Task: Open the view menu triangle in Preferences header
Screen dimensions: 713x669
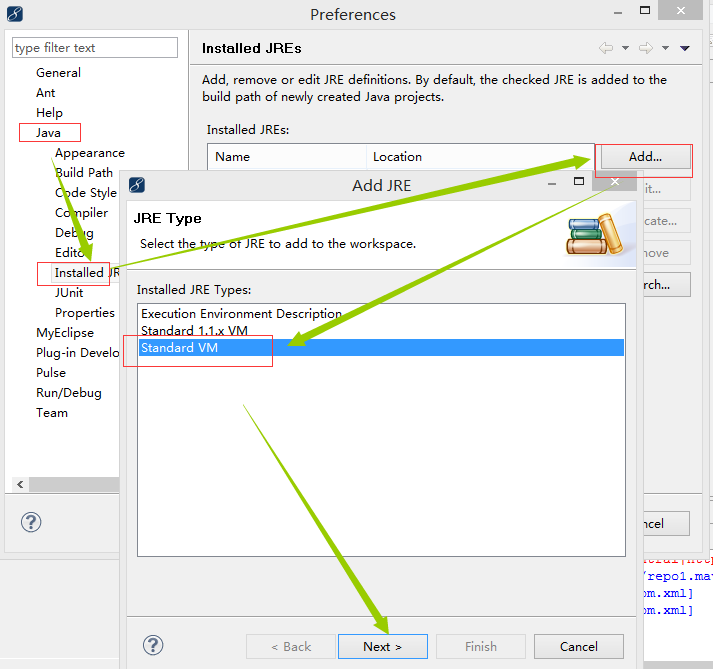Action: 685,48
